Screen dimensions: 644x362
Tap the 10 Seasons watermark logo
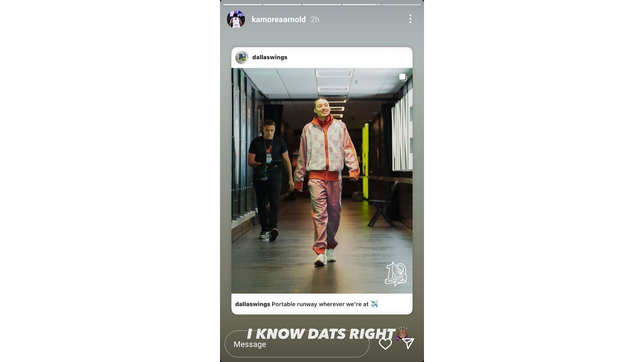coord(396,274)
